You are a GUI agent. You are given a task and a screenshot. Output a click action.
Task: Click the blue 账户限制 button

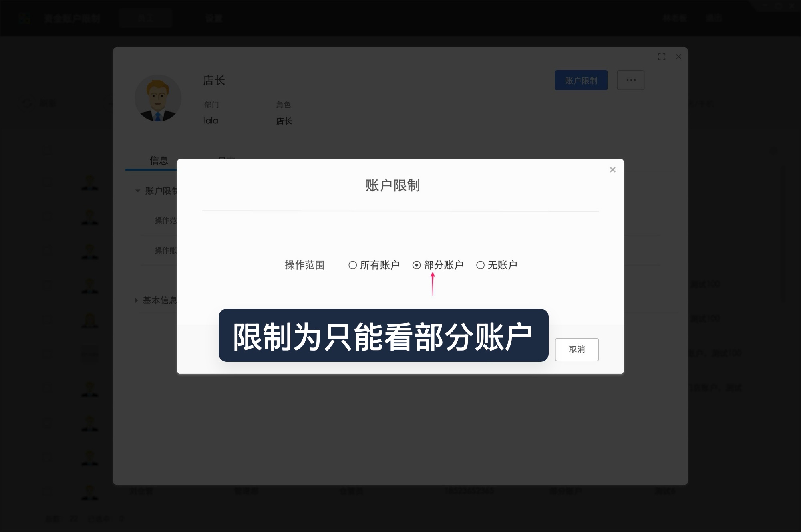coord(581,80)
